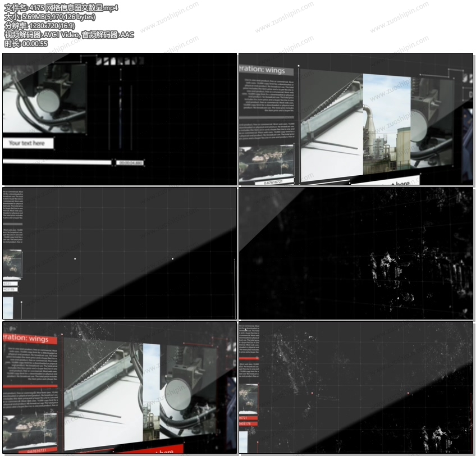The width and height of the screenshot is (476, 456).
Task: Select the speckled frame with red bars at left
Action: pos(356,387)
